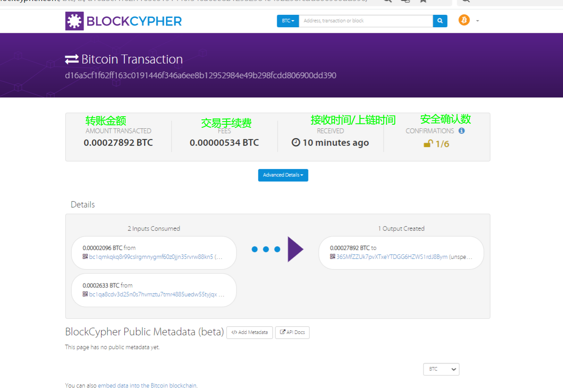This screenshot has height=392, width=563.
Task: Open input address starting bc1qa8cdv3d25
Action: point(153,295)
